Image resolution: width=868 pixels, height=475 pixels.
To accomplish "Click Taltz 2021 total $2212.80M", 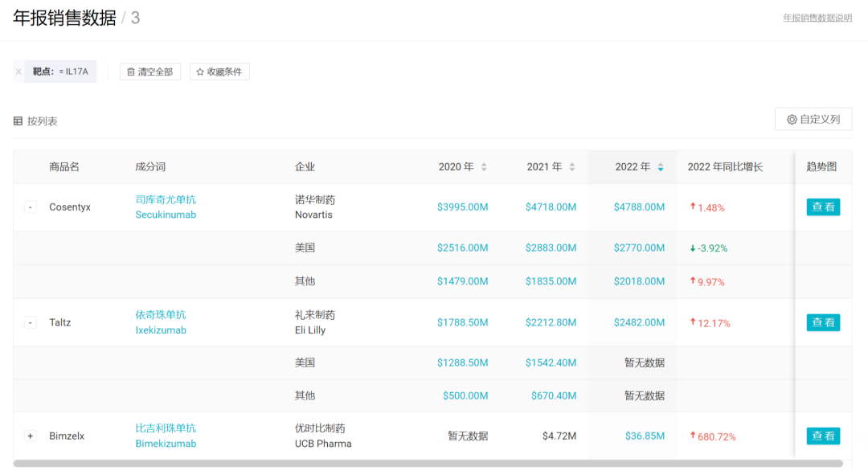I will (551, 322).
